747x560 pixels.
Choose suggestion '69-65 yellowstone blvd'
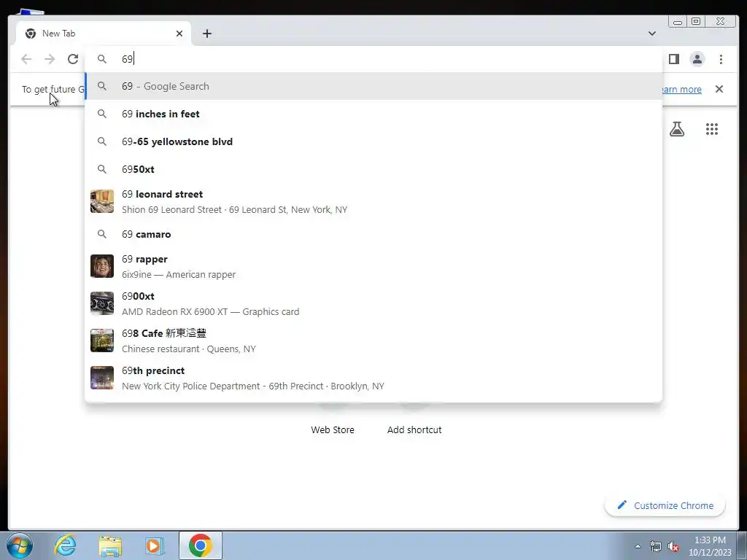[373, 141]
